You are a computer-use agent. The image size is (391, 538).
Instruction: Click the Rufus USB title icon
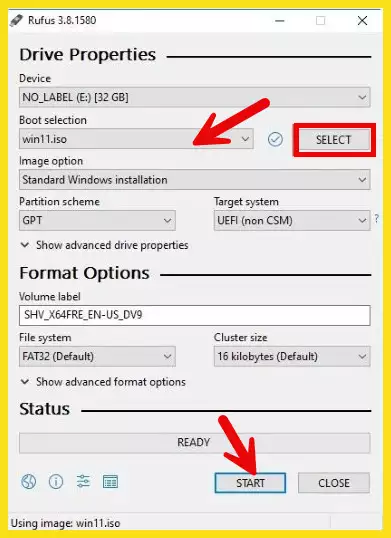pos(16,21)
